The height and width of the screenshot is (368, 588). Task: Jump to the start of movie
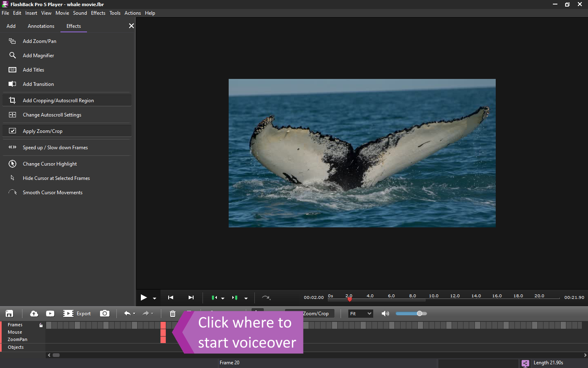tap(171, 298)
